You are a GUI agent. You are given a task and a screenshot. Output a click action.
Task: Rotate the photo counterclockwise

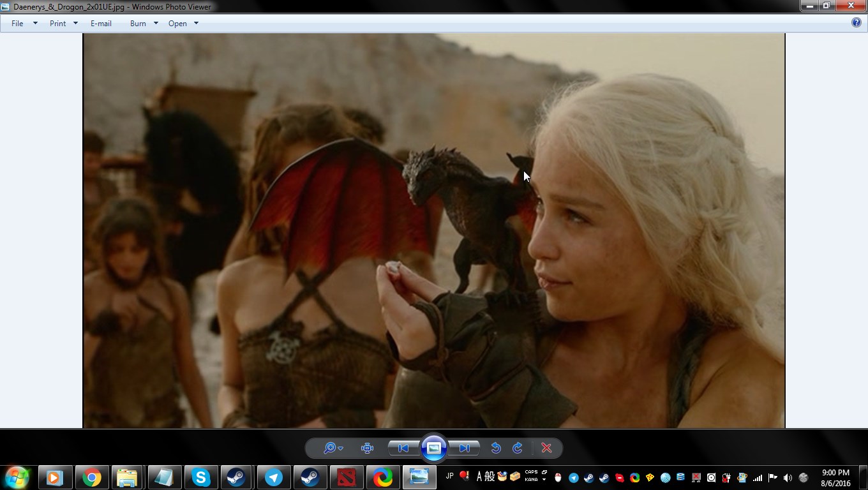click(x=496, y=448)
